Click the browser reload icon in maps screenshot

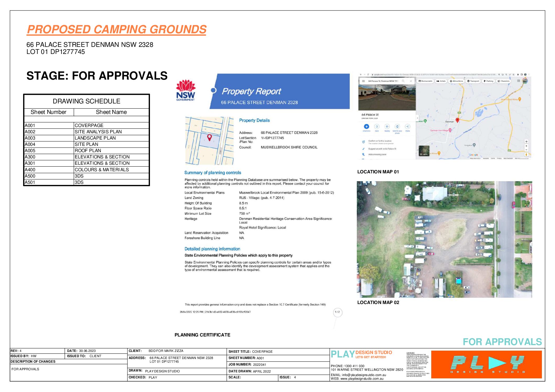368,75
